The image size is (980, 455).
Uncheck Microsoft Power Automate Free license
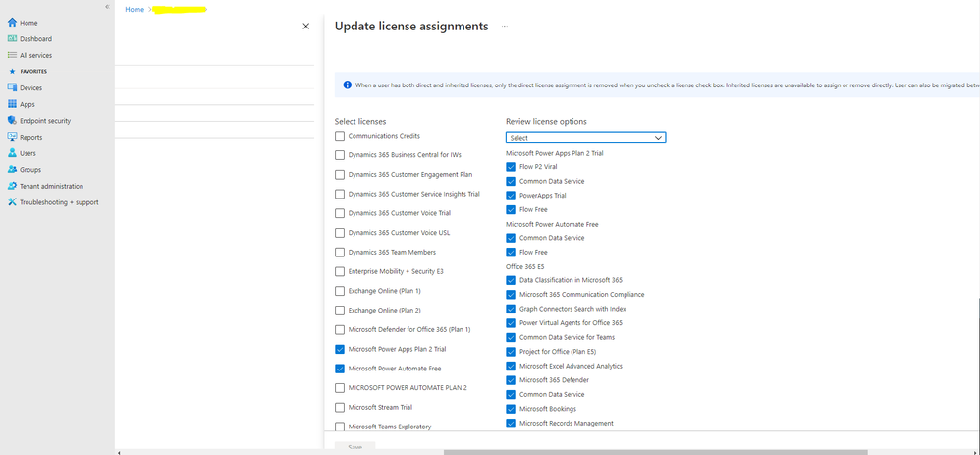340,369
